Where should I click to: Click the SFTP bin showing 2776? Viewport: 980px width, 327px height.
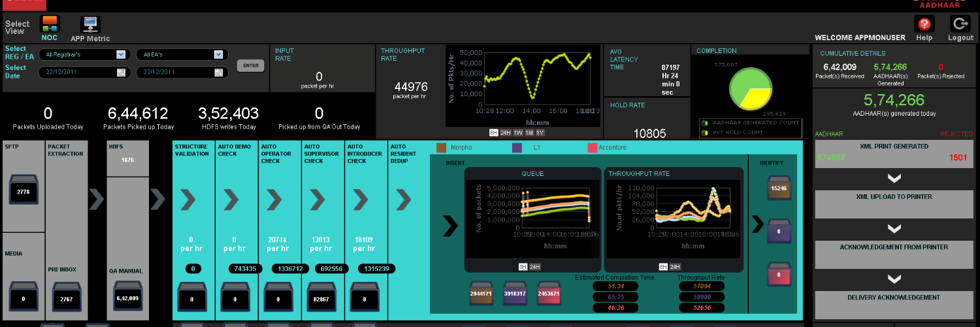pyautogui.click(x=23, y=191)
